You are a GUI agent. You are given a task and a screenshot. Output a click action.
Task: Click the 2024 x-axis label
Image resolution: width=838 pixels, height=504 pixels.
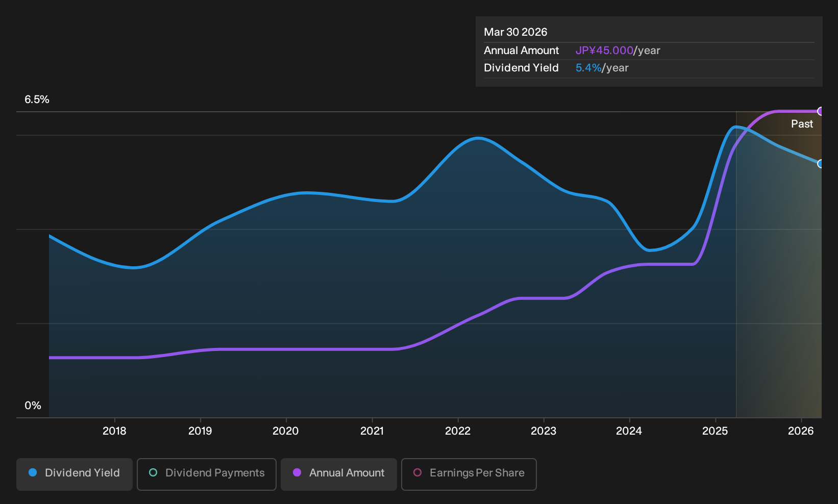pos(629,431)
